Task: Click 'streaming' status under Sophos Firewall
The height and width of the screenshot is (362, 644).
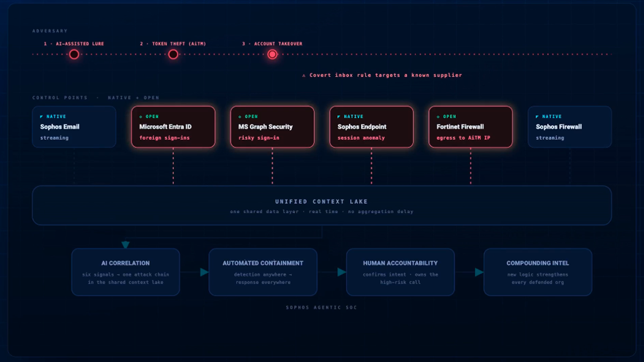Action: [x=550, y=138]
